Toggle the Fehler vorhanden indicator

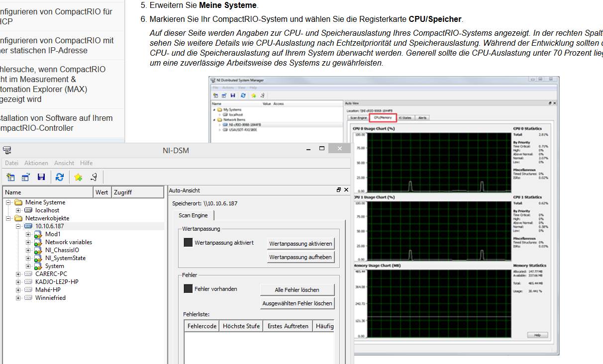pos(188,288)
